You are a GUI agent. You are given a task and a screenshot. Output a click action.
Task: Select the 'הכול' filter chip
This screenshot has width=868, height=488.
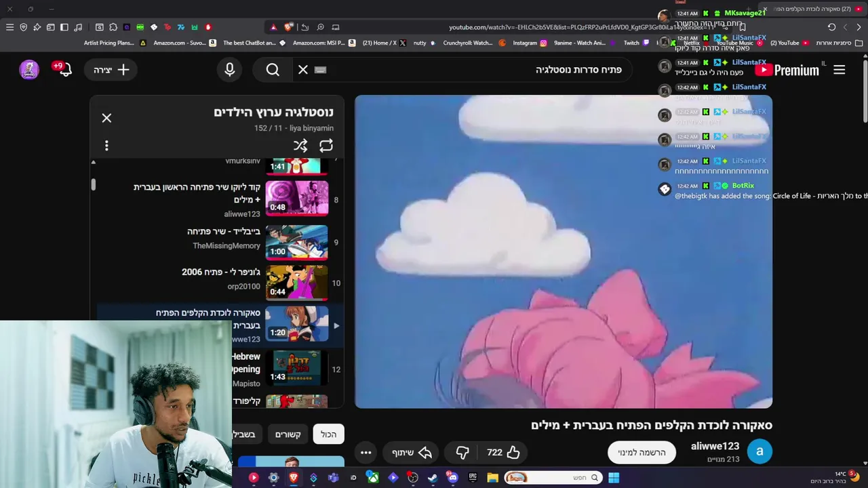click(x=329, y=434)
